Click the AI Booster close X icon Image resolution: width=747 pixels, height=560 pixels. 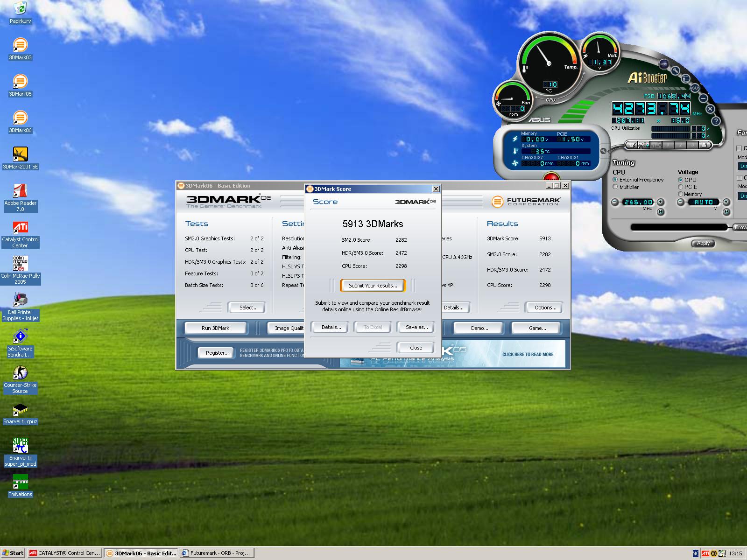point(710,109)
